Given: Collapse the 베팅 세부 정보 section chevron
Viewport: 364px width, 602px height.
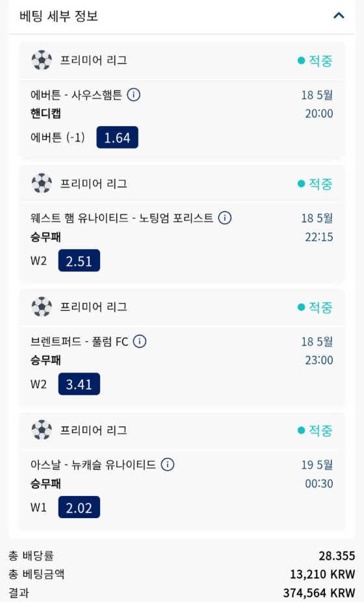Looking at the screenshot, I should coord(339,16).
